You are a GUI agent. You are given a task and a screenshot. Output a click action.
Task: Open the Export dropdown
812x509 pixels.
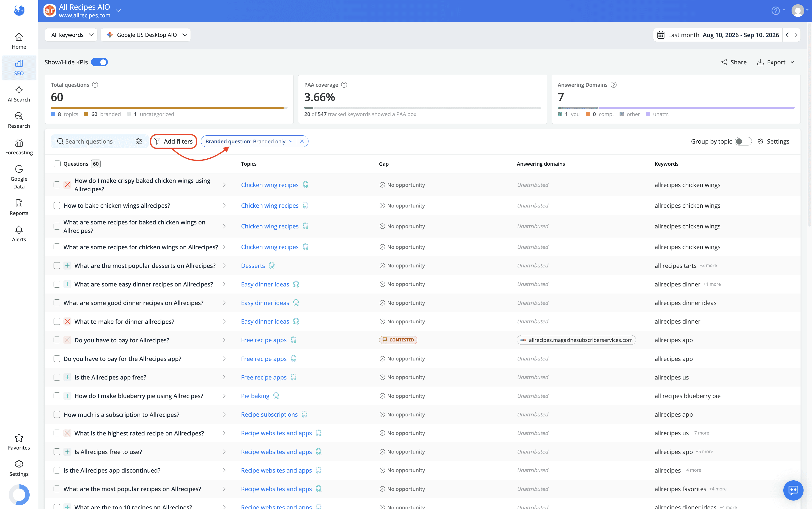pyautogui.click(x=776, y=62)
